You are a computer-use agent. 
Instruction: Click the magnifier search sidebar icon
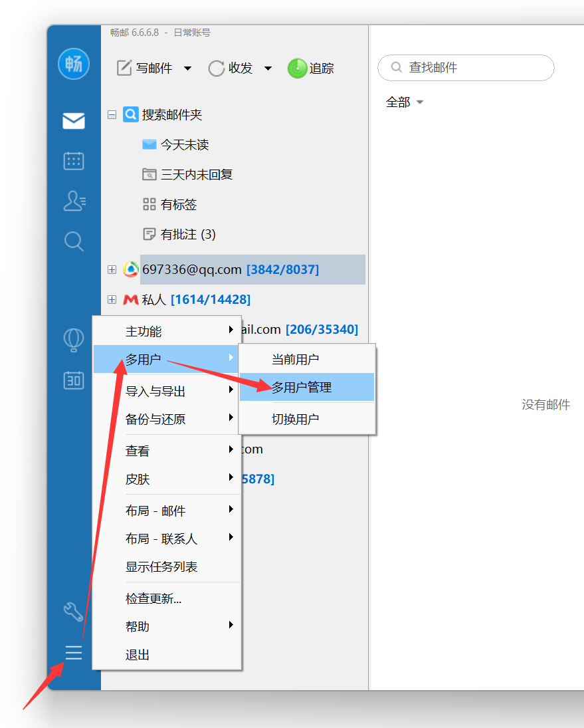point(74,241)
